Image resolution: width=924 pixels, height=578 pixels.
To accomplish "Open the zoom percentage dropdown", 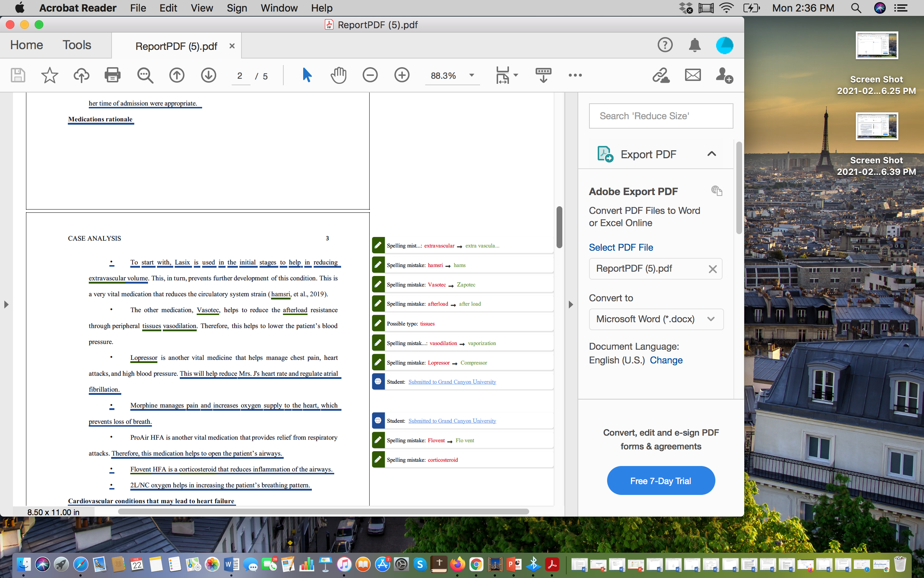I will 471,75.
